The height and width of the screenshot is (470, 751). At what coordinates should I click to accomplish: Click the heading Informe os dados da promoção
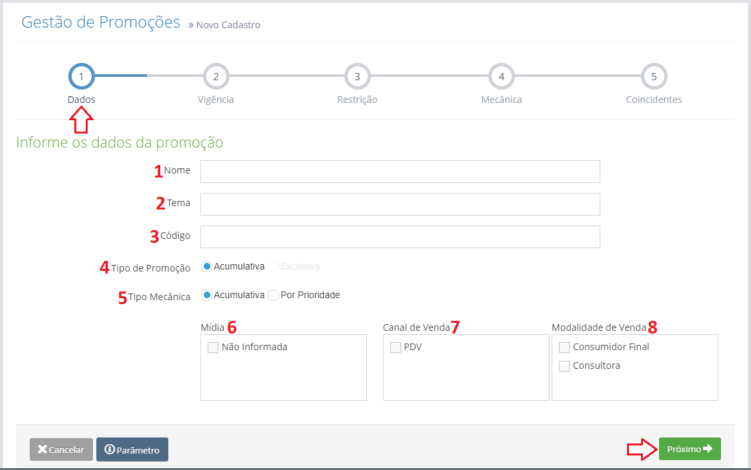[x=120, y=142]
